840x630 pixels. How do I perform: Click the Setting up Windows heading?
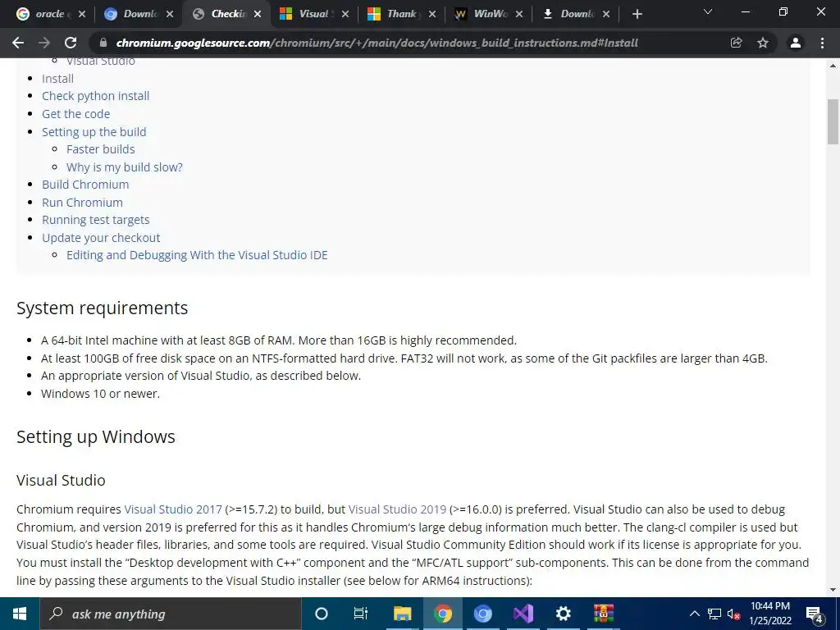pyautogui.click(x=96, y=436)
